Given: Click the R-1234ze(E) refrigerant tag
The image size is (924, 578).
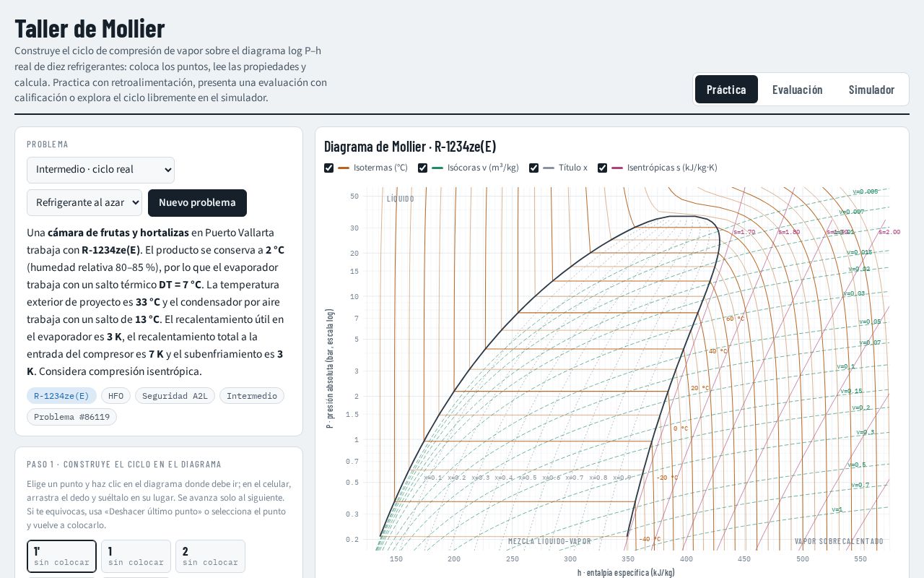Looking at the screenshot, I should [61, 396].
